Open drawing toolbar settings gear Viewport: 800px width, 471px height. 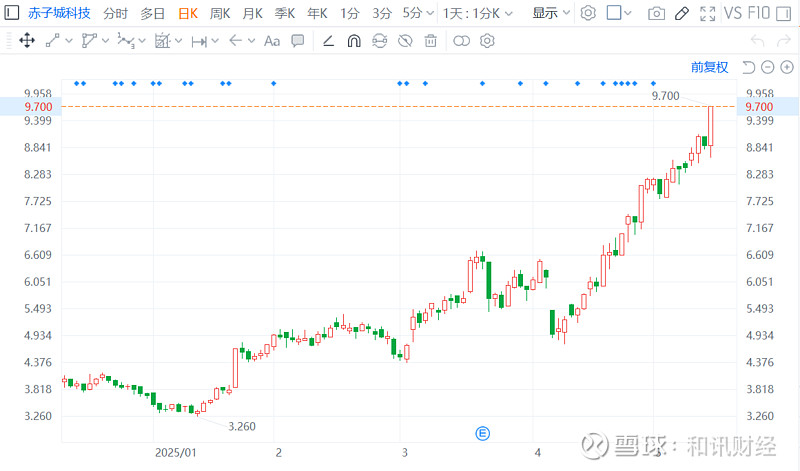(487, 41)
